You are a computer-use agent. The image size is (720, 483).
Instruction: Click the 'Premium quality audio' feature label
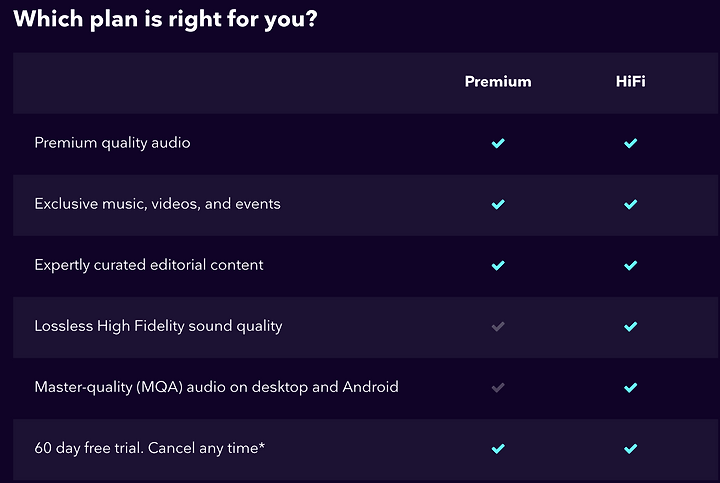coord(112,143)
